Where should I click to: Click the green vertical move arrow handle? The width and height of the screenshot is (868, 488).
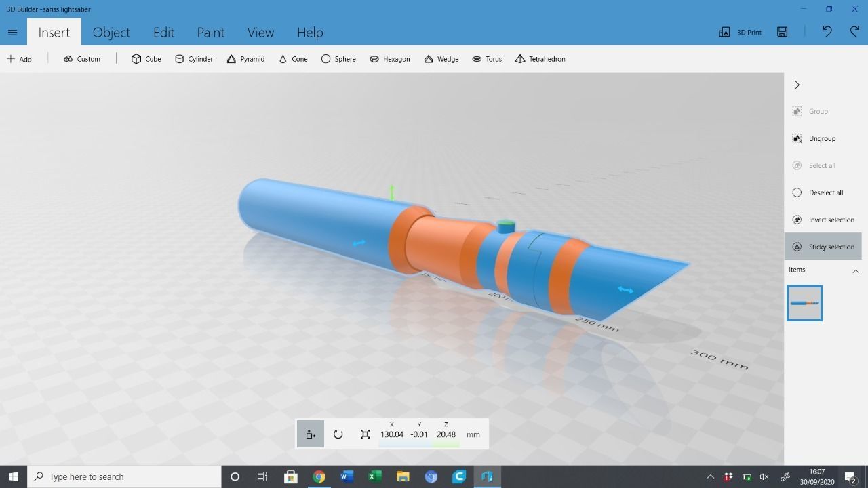pyautogui.click(x=391, y=192)
